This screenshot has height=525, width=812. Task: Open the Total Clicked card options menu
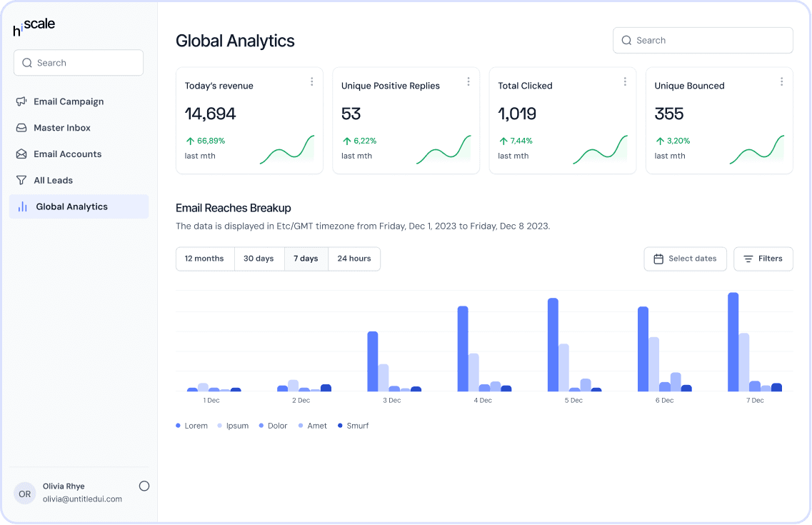point(625,82)
